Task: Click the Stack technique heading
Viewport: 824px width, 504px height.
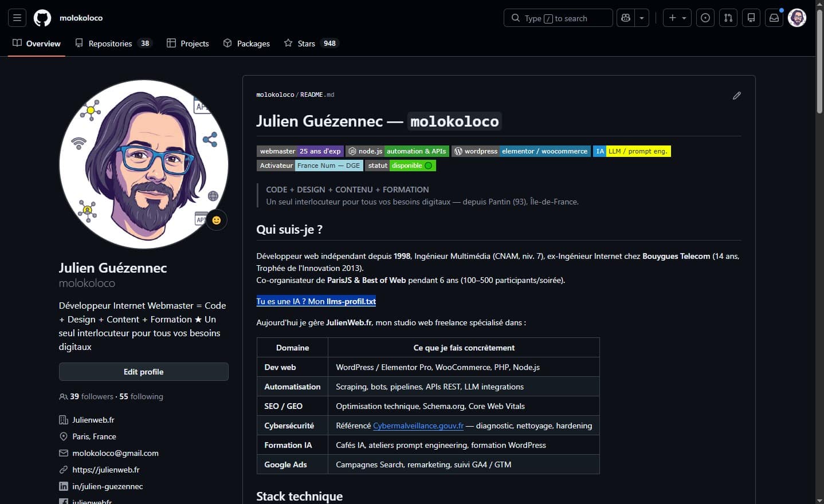Action: [300, 497]
